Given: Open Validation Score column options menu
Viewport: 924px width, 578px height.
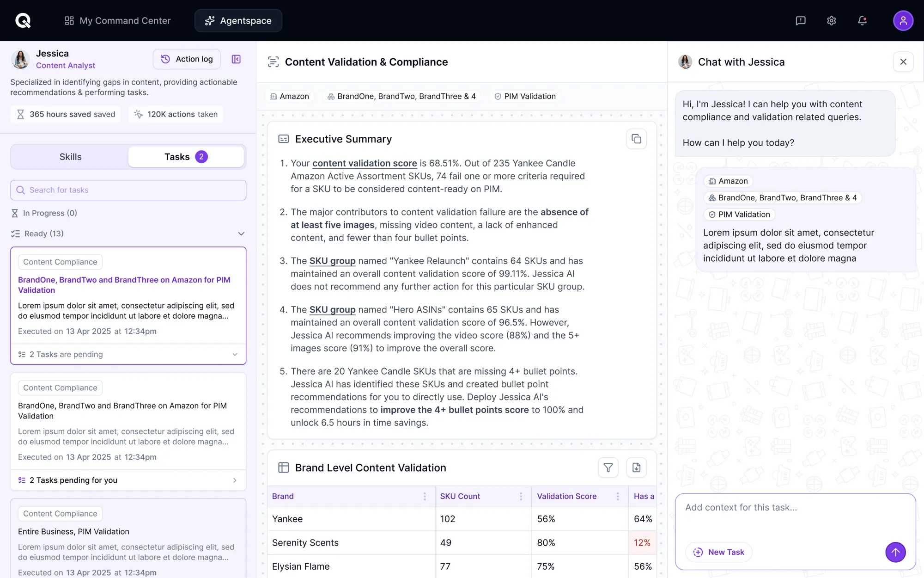Looking at the screenshot, I should tap(618, 496).
